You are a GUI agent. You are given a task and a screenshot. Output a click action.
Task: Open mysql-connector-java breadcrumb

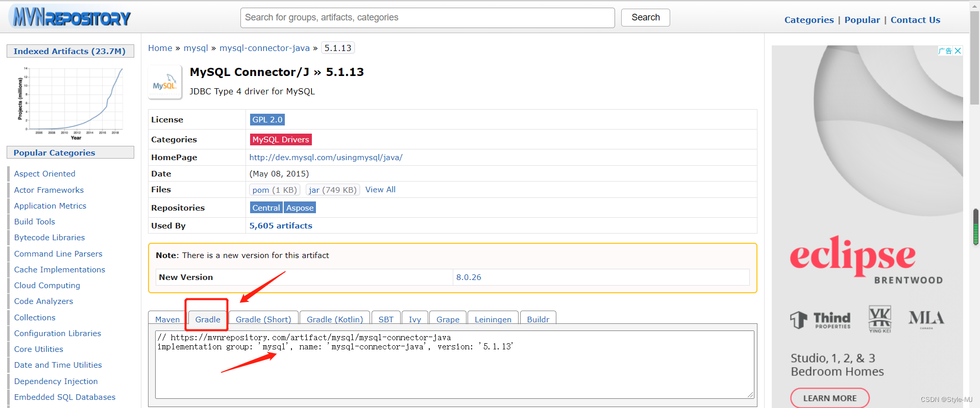[x=264, y=48]
